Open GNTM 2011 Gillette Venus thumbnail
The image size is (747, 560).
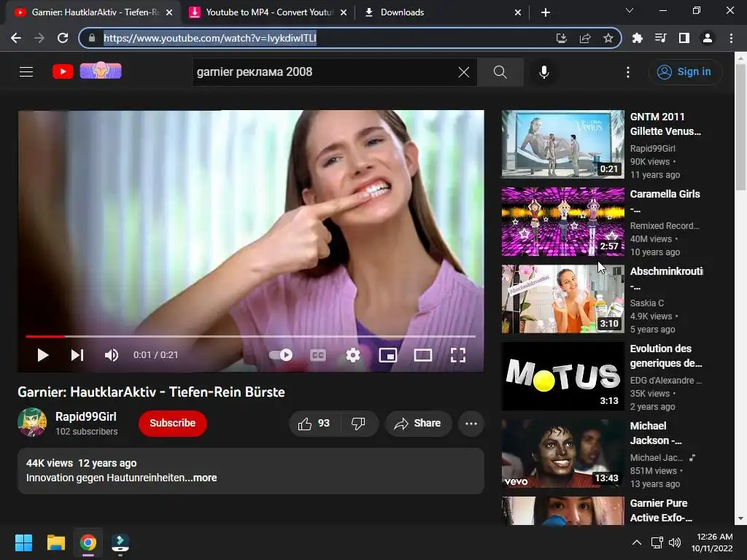click(562, 144)
